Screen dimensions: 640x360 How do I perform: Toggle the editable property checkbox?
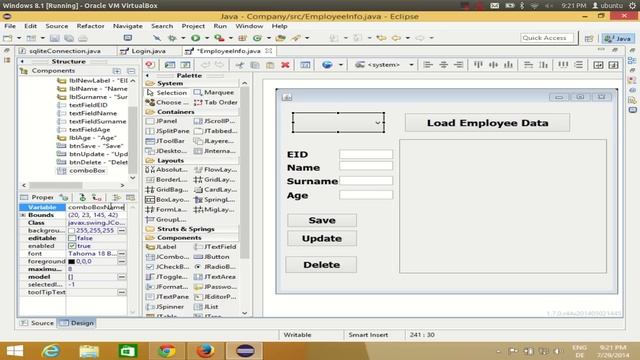click(72, 238)
